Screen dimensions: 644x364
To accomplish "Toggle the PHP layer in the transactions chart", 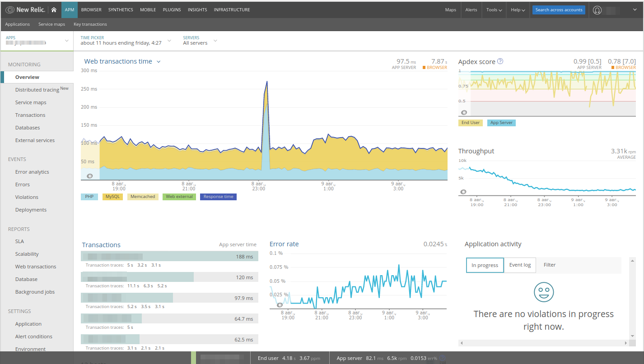I will [89, 197].
